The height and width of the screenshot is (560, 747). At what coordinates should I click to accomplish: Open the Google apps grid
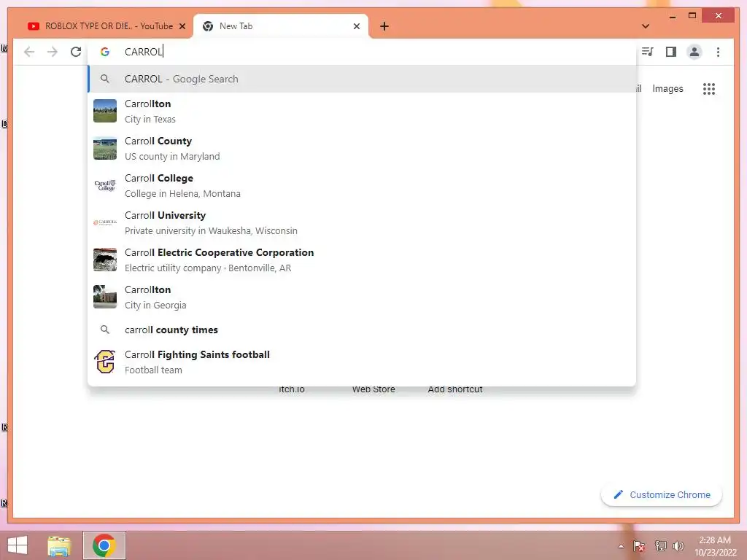(x=709, y=88)
